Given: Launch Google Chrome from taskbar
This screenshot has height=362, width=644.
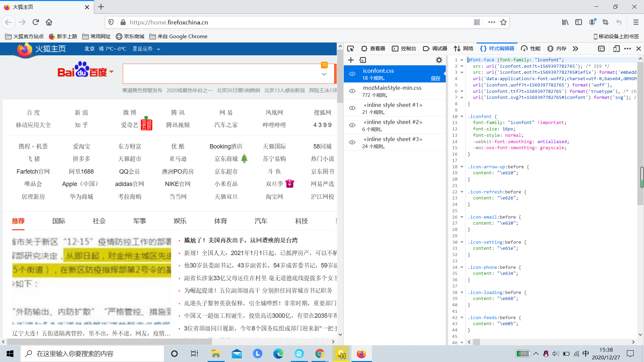Looking at the screenshot, I should (x=320, y=354).
